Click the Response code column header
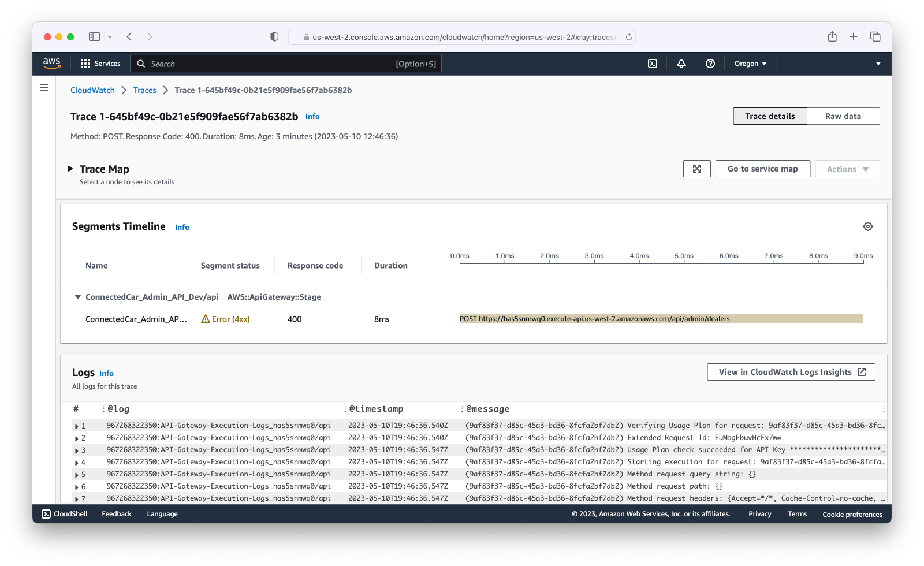Image resolution: width=924 pixels, height=566 pixels. [x=315, y=266]
